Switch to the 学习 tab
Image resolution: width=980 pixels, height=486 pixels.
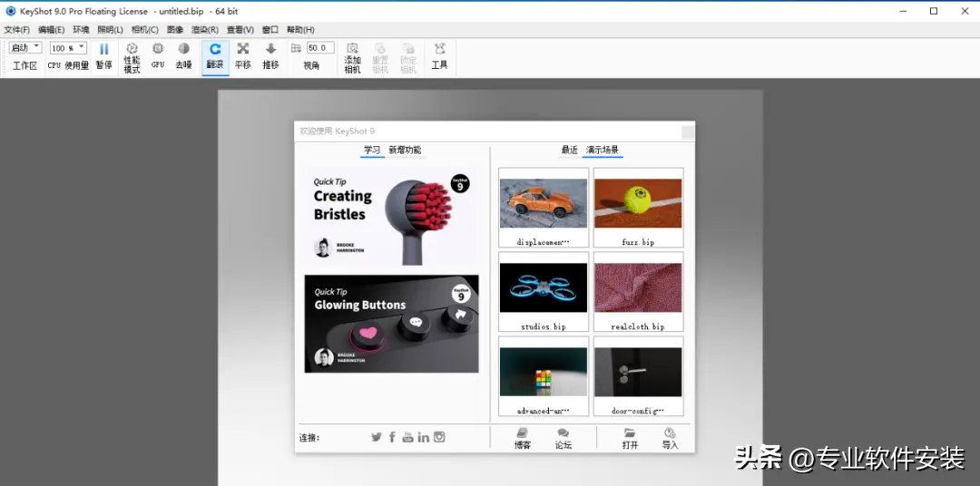click(372, 150)
